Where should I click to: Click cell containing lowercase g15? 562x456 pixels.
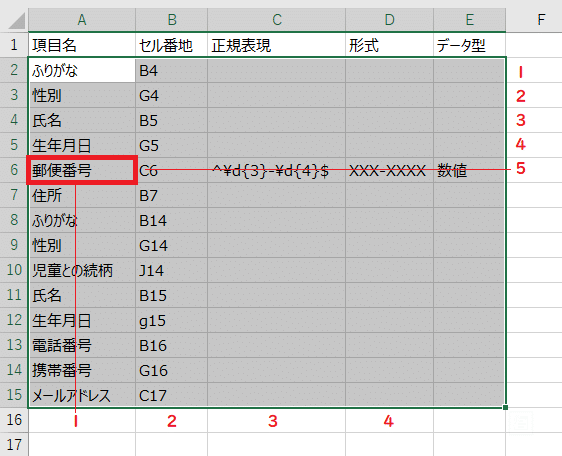coord(172,320)
